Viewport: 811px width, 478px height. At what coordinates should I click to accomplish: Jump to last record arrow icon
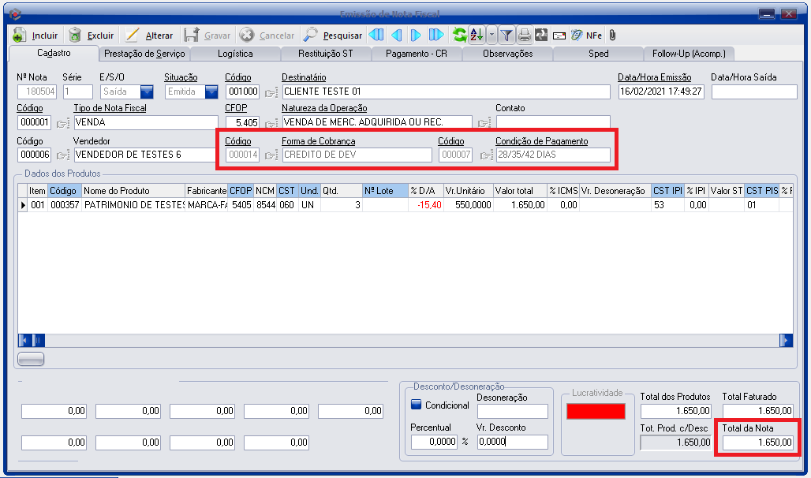point(436,35)
